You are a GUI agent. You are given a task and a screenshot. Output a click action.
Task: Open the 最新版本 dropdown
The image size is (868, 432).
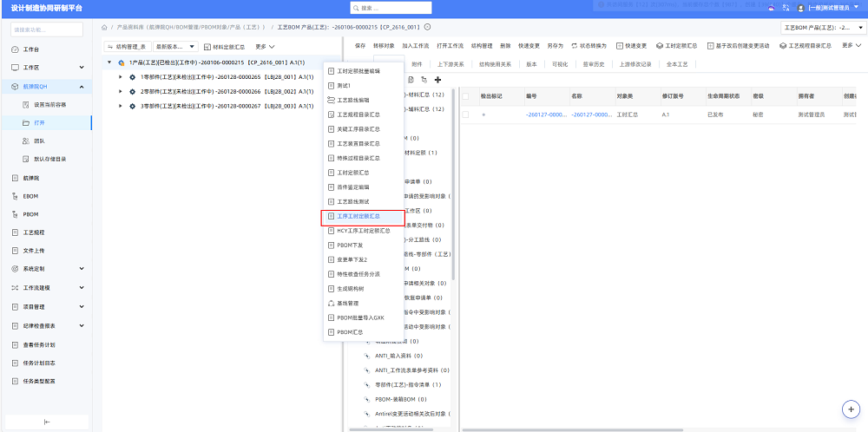click(175, 47)
